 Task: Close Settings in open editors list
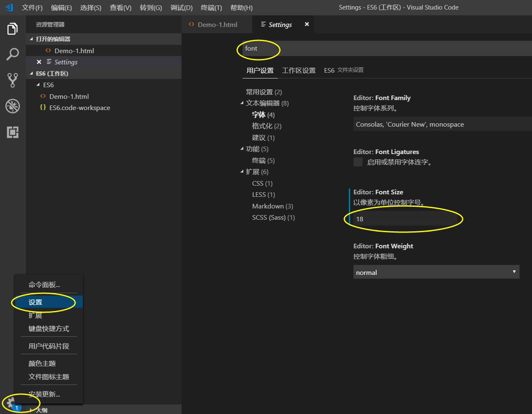coord(39,62)
